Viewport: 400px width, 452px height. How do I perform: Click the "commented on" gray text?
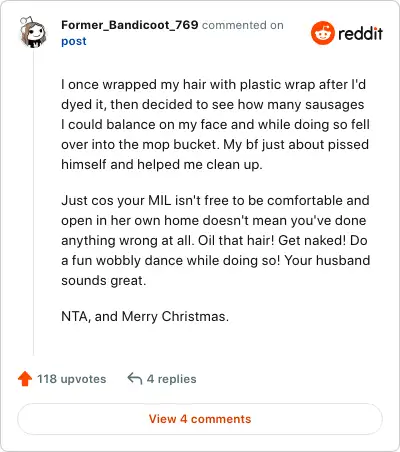pos(243,25)
